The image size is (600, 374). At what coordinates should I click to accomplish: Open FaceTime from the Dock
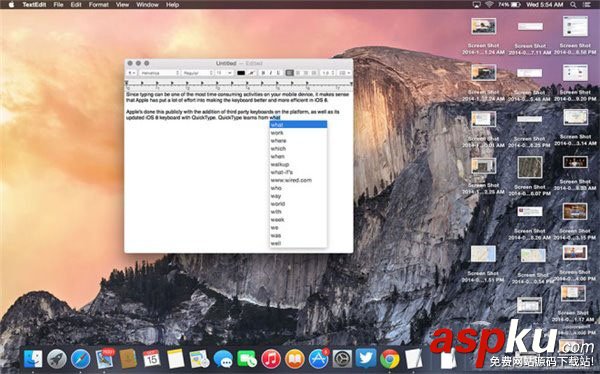click(x=247, y=359)
